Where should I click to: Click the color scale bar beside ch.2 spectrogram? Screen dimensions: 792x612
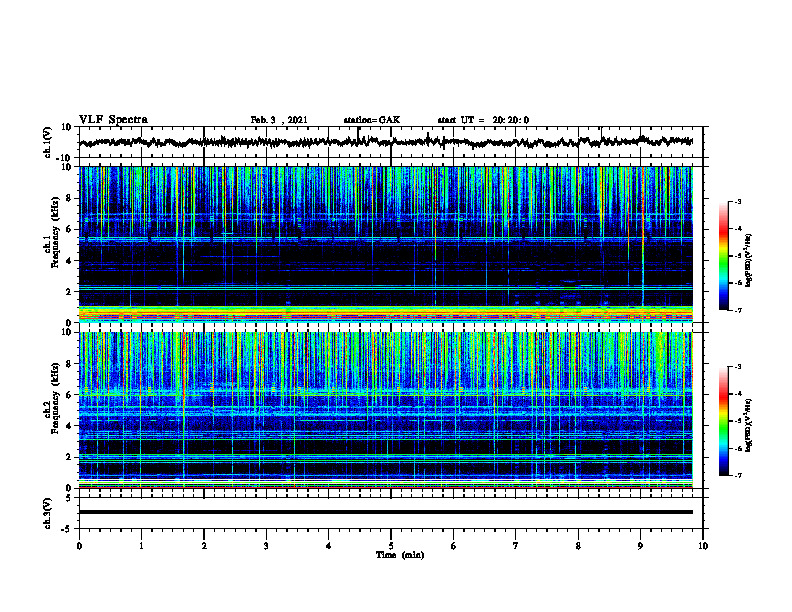tap(723, 421)
